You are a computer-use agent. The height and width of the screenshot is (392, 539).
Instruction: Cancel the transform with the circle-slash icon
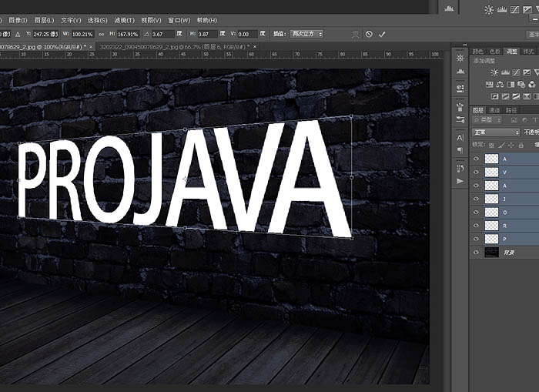click(x=369, y=35)
